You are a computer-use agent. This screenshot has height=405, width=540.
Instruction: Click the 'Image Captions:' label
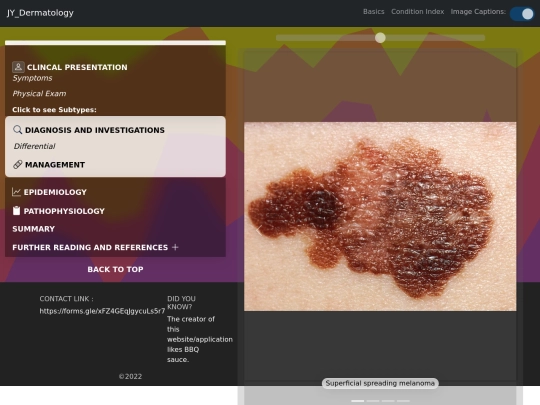[x=478, y=12]
